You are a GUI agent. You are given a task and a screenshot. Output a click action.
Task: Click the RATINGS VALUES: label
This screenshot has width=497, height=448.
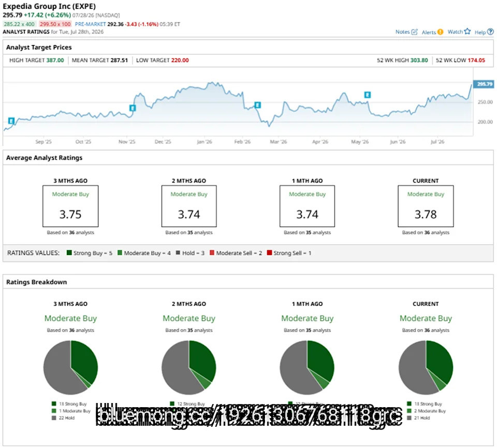tap(33, 253)
